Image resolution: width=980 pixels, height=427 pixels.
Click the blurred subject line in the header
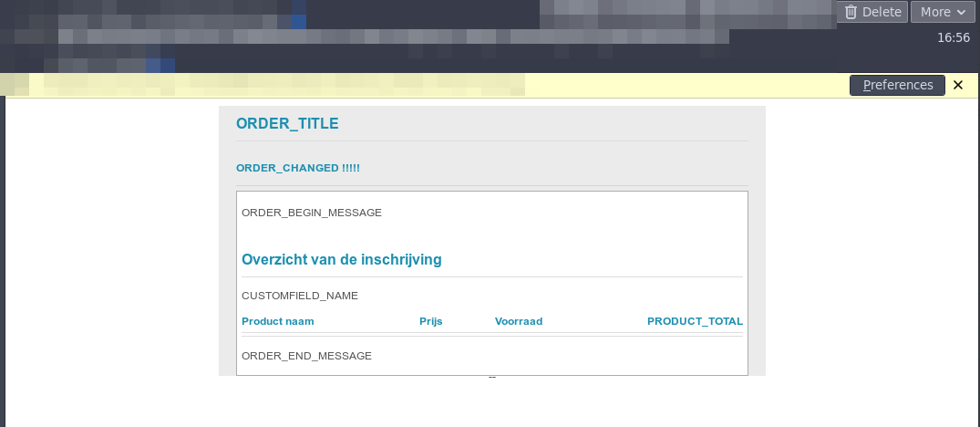(365, 37)
